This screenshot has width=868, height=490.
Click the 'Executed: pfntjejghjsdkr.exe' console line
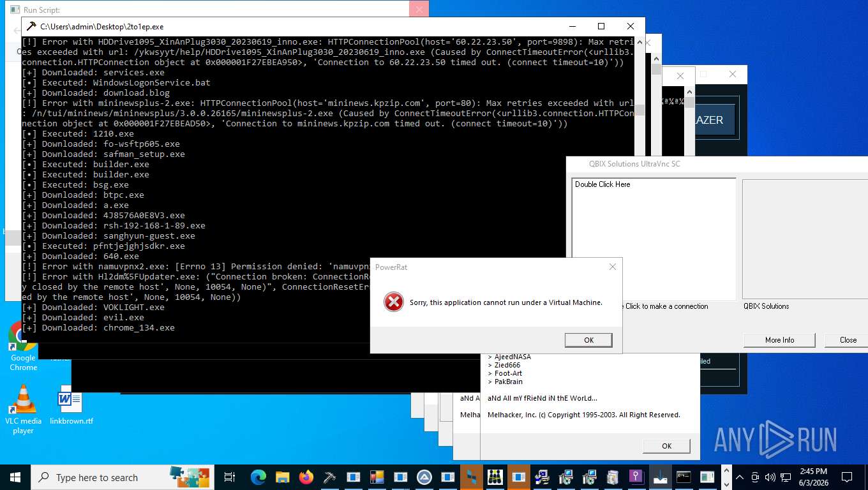[103, 246]
